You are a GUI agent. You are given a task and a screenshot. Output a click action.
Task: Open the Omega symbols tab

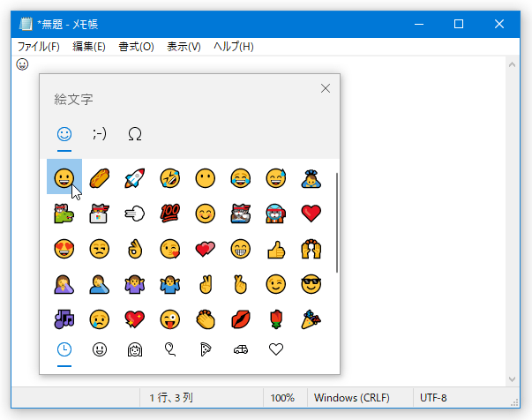(135, 134)
